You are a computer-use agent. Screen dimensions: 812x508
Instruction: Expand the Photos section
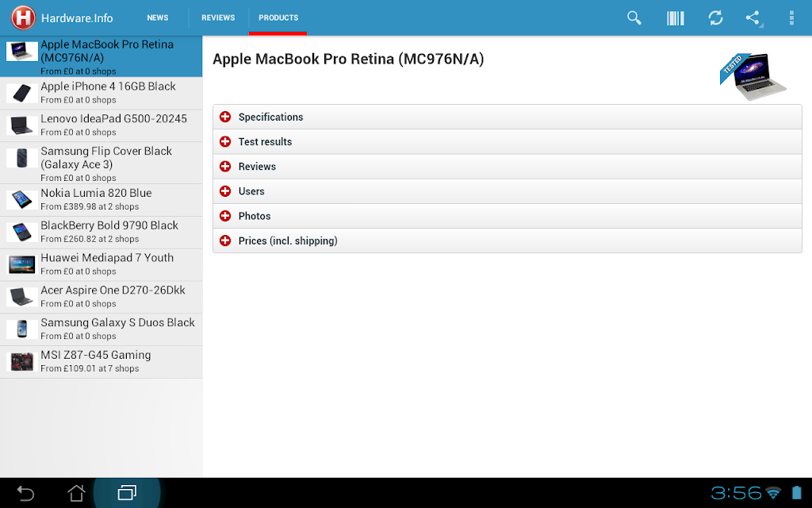[x=507, y=216]
